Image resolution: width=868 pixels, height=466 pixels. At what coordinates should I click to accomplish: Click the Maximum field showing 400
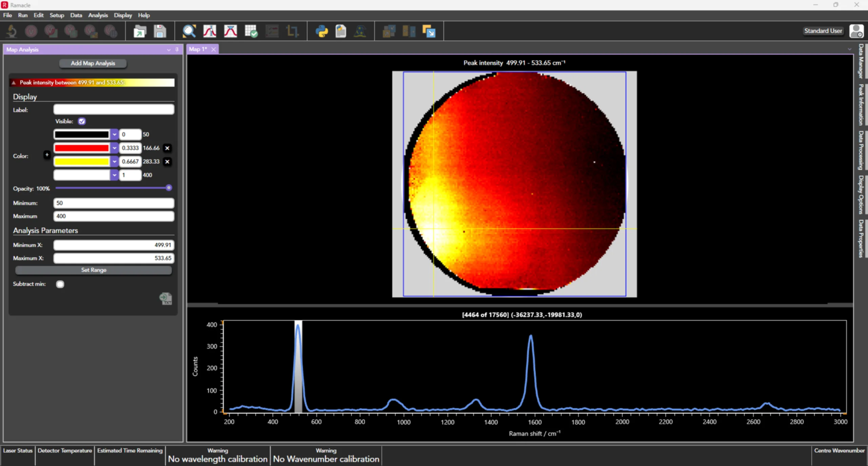coord(114,216)
